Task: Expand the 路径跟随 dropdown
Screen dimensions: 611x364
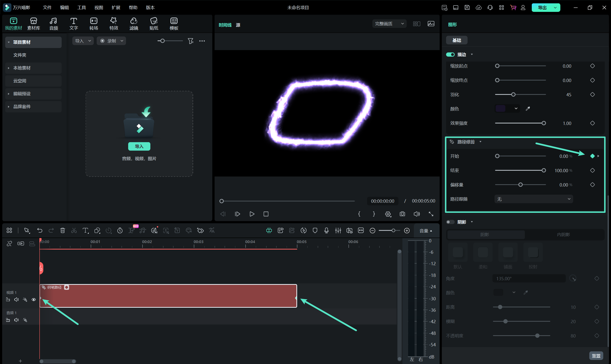Action: pyautogui.click(x=533, y=199)
